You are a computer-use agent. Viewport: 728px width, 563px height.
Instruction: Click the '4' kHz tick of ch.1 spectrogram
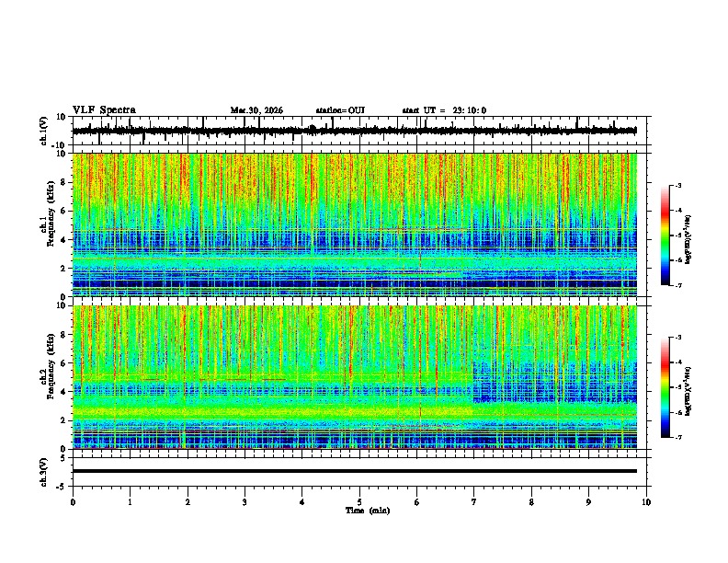(x=64, y=240)
